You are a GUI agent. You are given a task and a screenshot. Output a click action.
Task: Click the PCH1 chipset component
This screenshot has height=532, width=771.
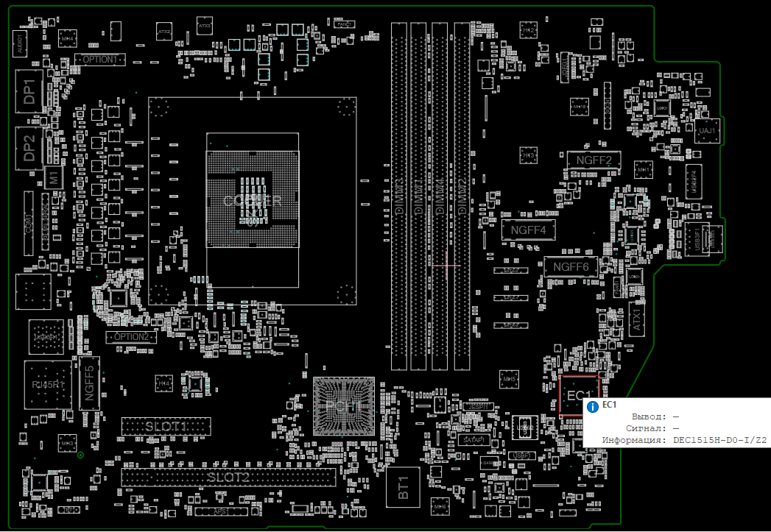pyautogui.click(x=343, y=406)
